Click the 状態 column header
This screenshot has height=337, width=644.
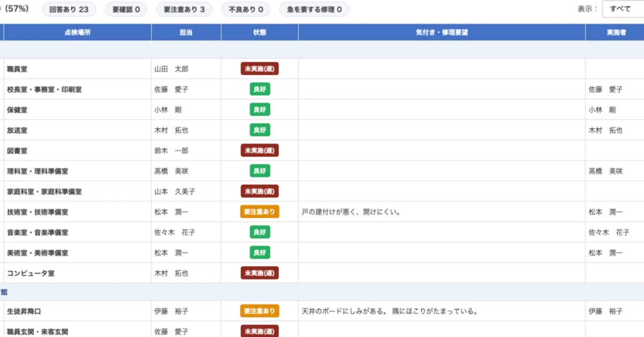click(260, 32)
